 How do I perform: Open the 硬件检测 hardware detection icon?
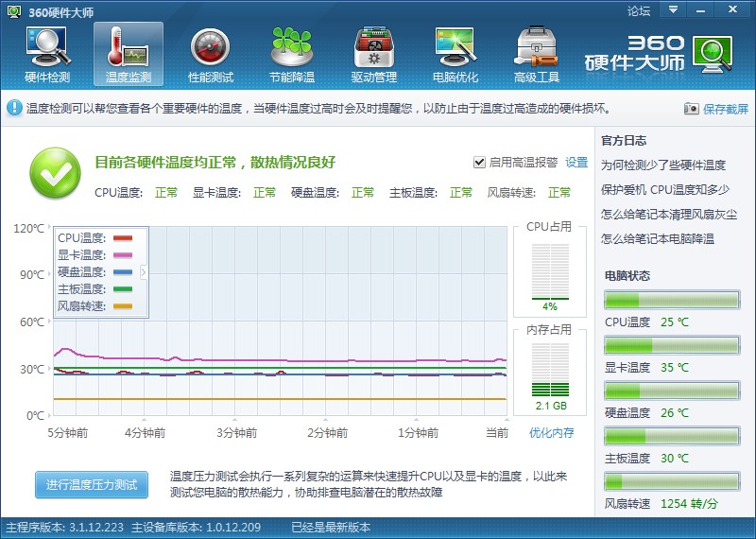coord(48,54)
